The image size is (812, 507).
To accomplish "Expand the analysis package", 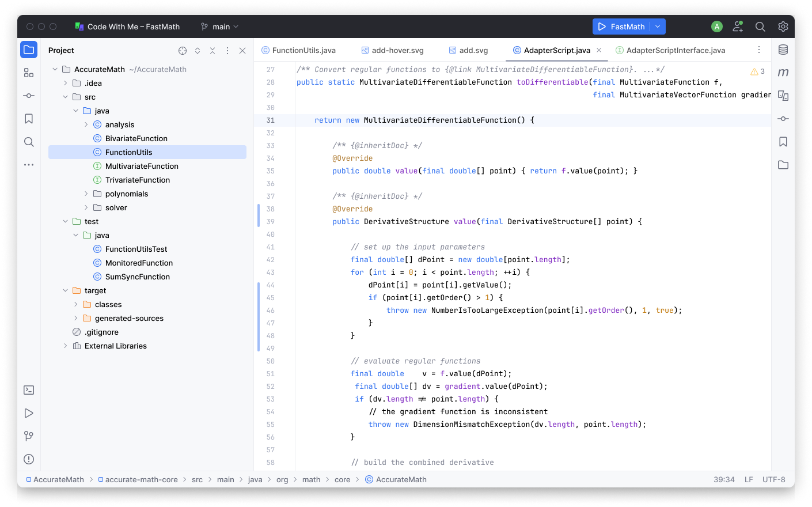I will pyautogui.click(x=86, y=124).
